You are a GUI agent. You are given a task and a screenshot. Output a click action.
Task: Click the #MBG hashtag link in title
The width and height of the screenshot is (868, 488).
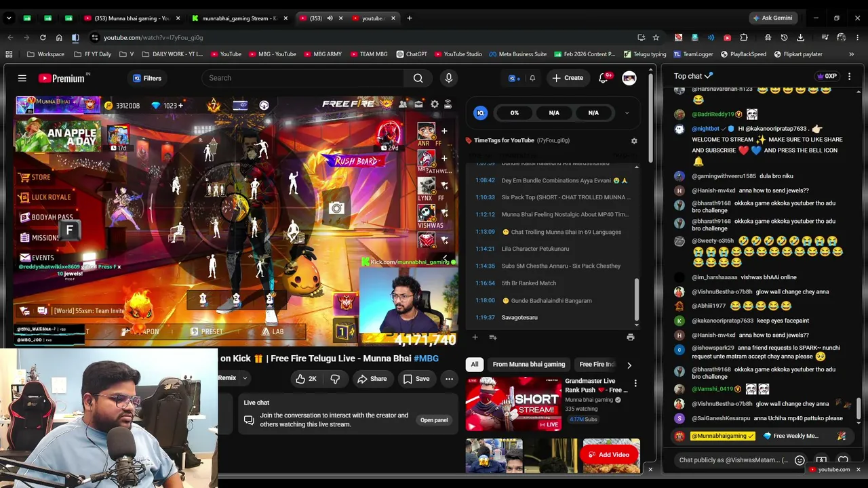click(x=426, y=359)
